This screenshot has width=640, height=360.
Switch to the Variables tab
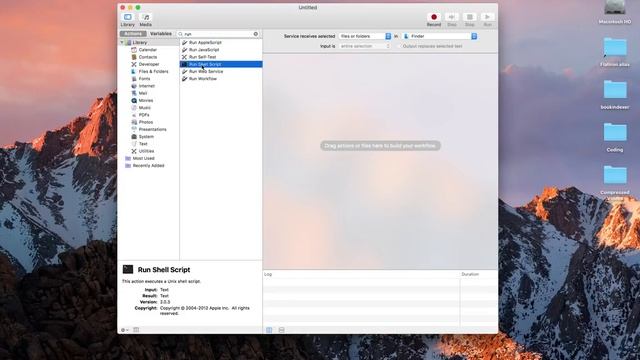161,34
